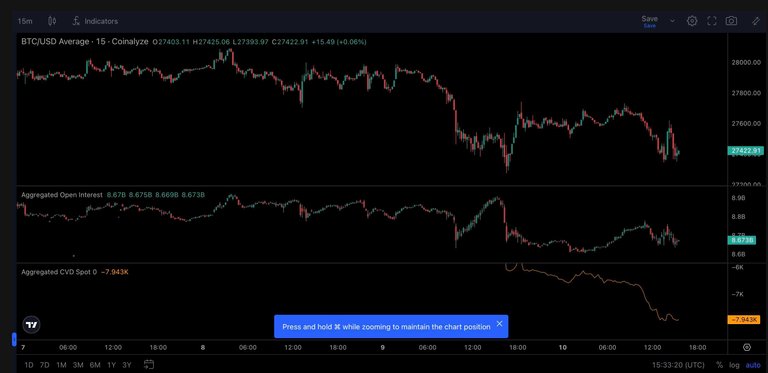Toggle percent scale mode
Screen dimensions: 768x373
719,365
